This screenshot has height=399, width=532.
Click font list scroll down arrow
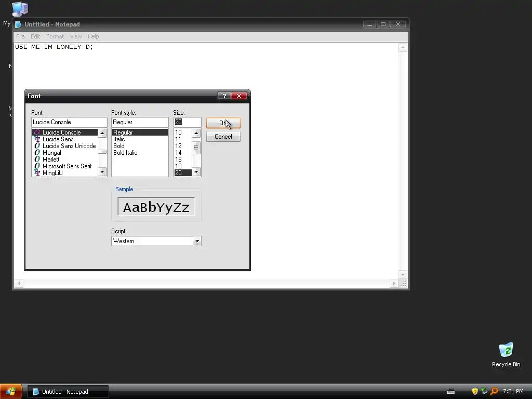coord(102,172)
